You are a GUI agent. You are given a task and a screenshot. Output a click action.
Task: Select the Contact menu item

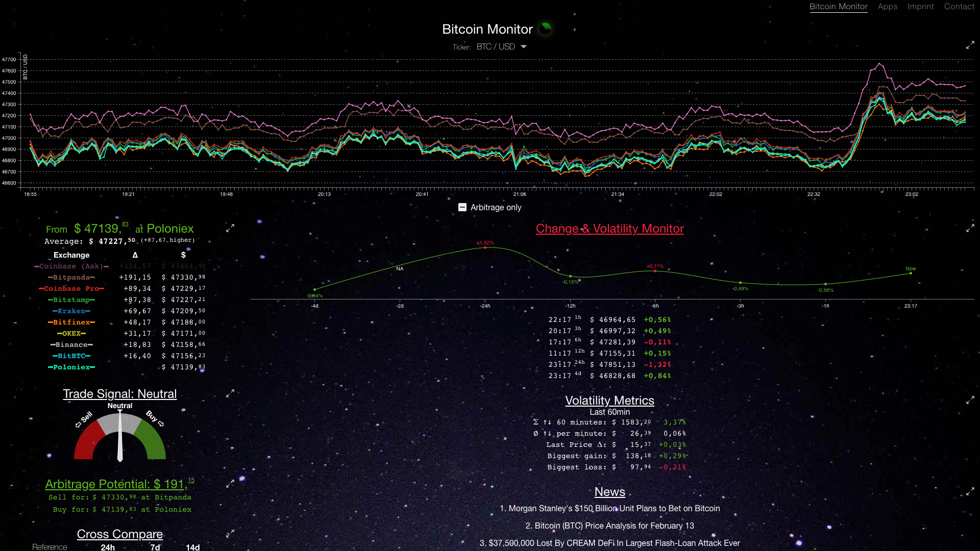click(959, 7)
